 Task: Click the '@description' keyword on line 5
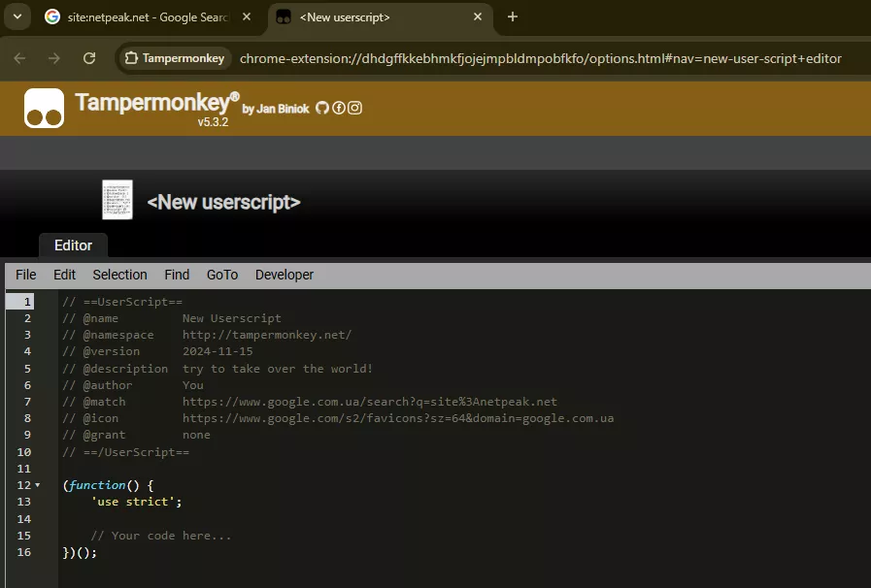coord(125,369)
